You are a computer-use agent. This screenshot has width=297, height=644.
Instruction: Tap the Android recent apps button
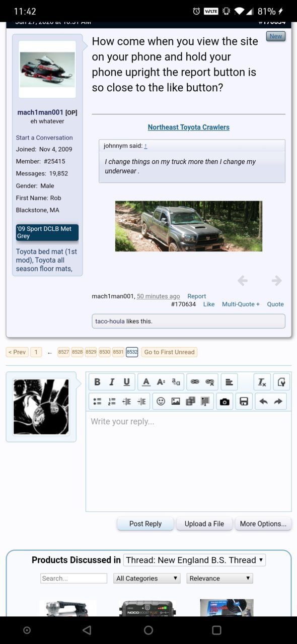coord(216,630)
